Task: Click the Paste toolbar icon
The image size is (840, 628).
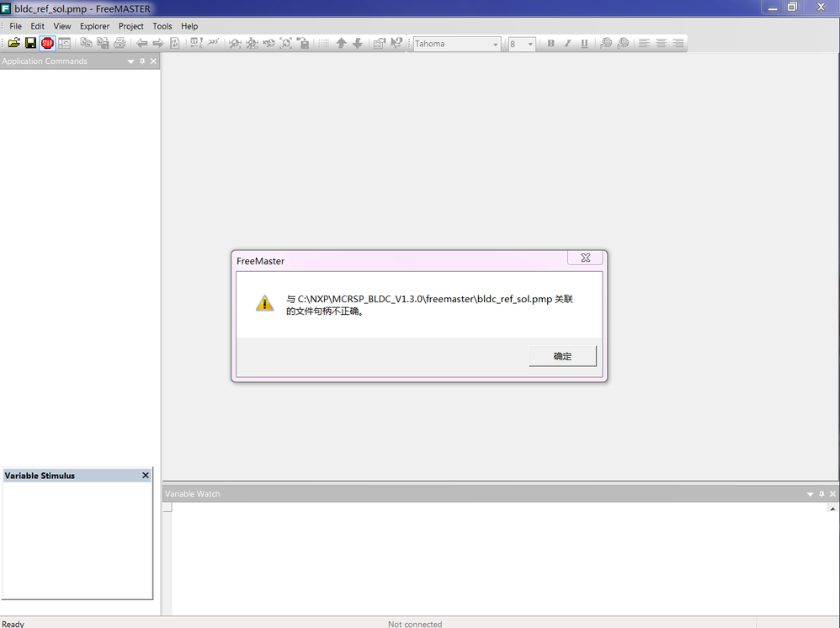Action: (x=103, y=44)
